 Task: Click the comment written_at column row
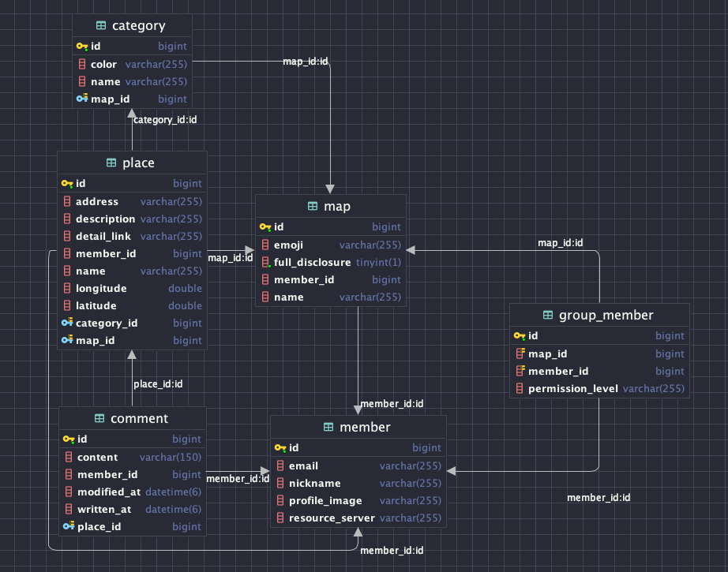(133, 509)
